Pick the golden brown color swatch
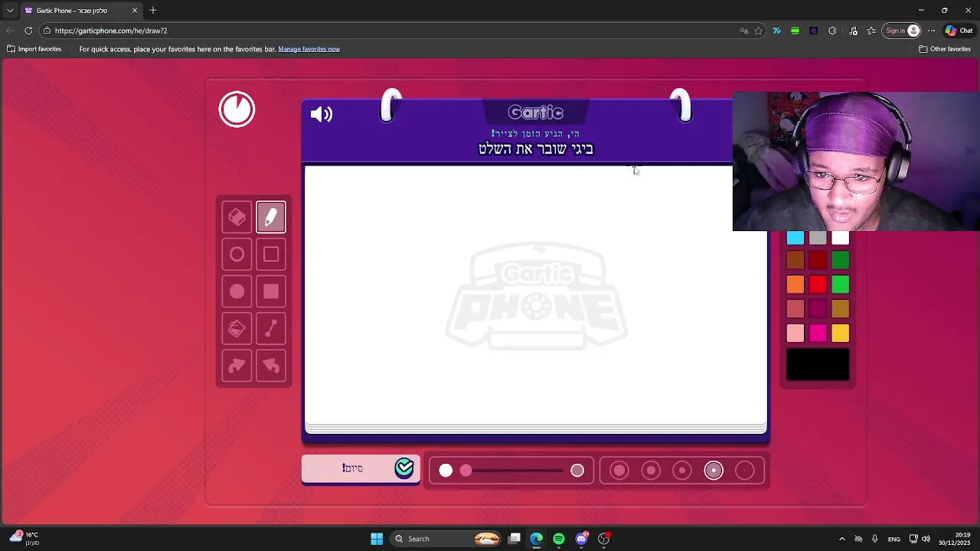This screenshot has height=551, width=980. tap(841, 309)
